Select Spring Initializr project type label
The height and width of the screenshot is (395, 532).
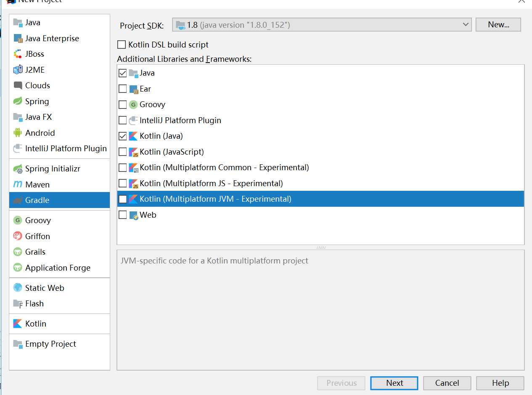point(53,169)
